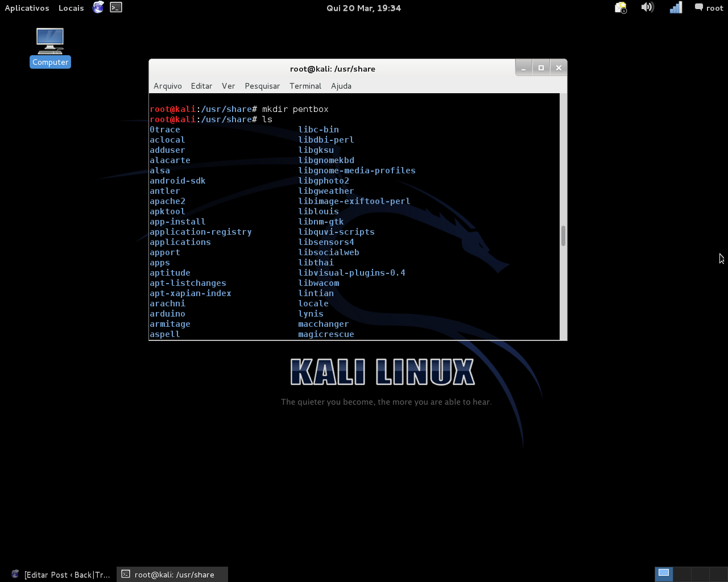Viewport: 728px width, 582px height.
Task: Click the 'libgnome-media-profiles' entry
Action: (x=357, y=171)
